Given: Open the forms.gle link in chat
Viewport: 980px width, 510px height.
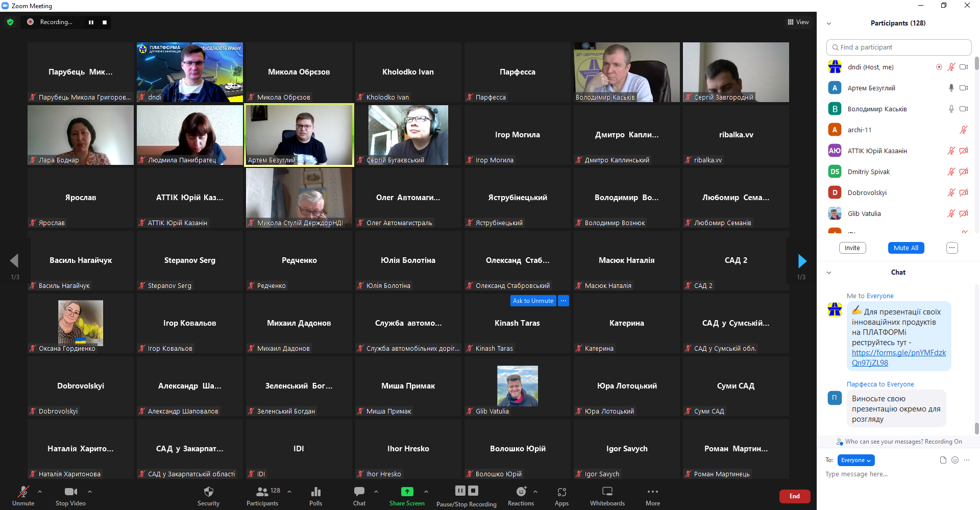Looking at the screenshot, I should pos(898,358).
